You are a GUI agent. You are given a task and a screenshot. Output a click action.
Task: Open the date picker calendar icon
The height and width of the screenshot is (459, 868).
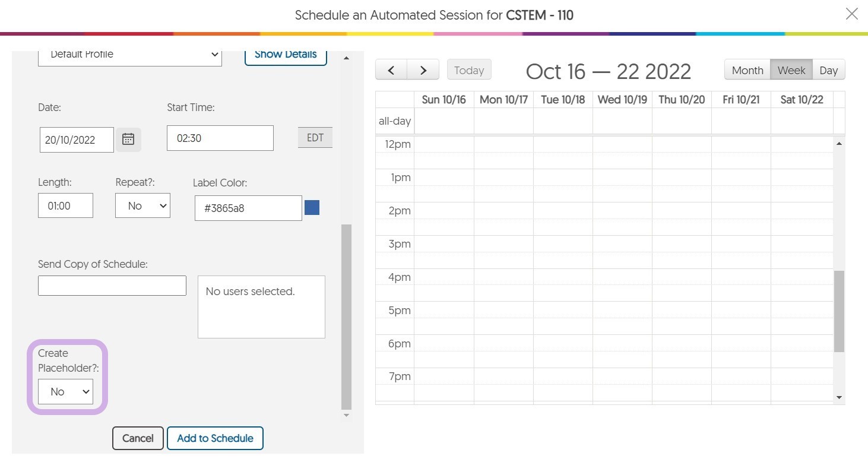[128, 140]
